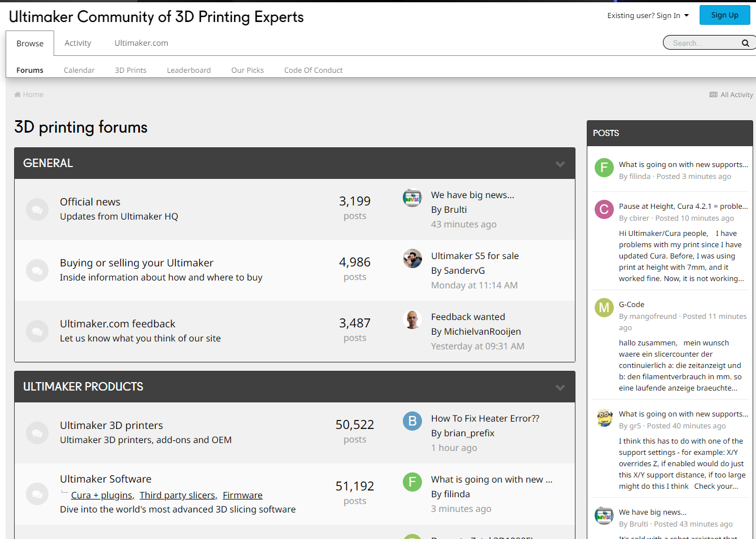Viewport: 756px width, 539px height.
Task: Open SandervG user profile link
Action: click(464, 270)
